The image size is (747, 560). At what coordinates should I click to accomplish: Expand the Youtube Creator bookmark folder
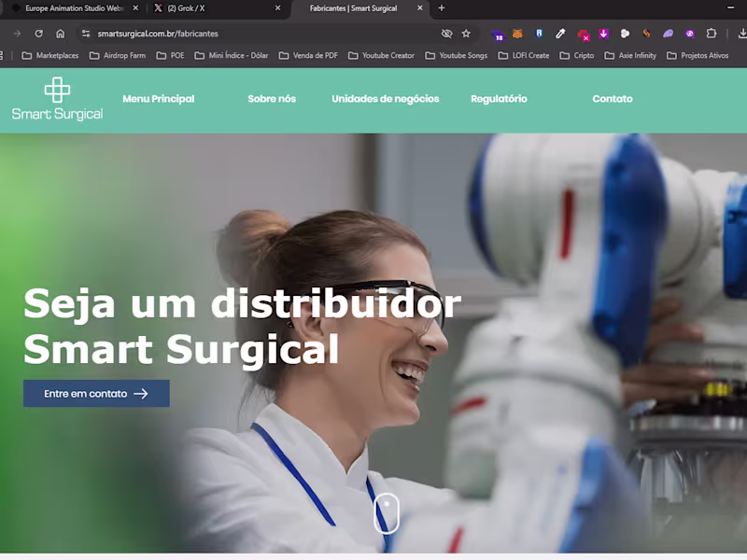click(381, 56)
